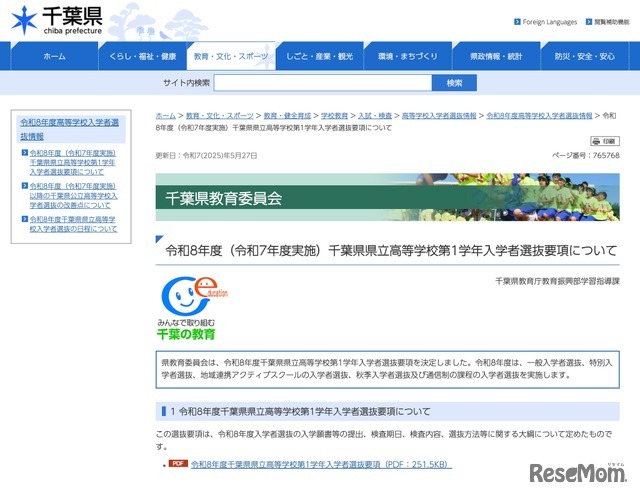Click the 検索 search button
The width and height of the screenshot is (640, 496).
tap(454, 83)
